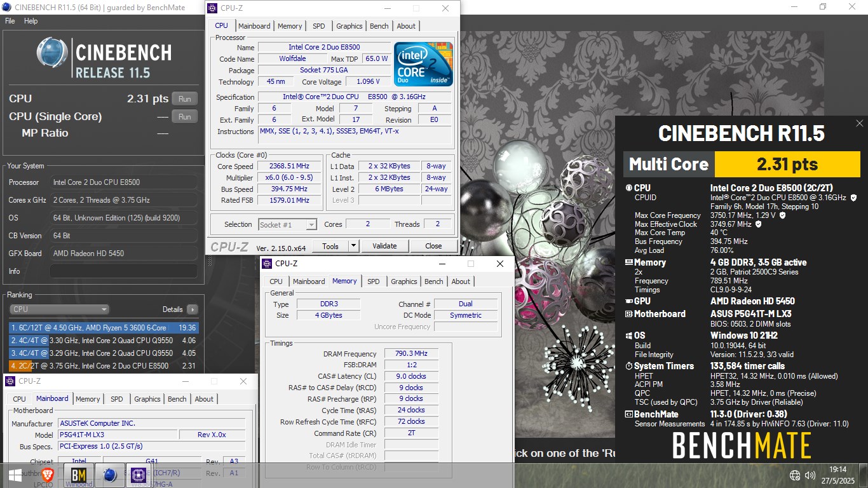Open Graphics tab in CPU-Z Mainboard window
This screenshot has height=488, width=868.
[x=147, y=399]
